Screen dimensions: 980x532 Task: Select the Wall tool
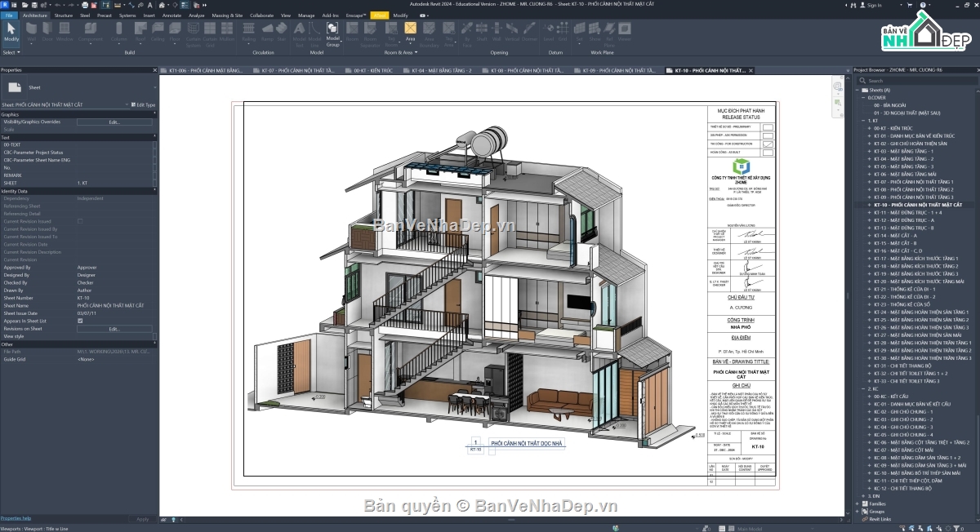click(x=32, y=32)
